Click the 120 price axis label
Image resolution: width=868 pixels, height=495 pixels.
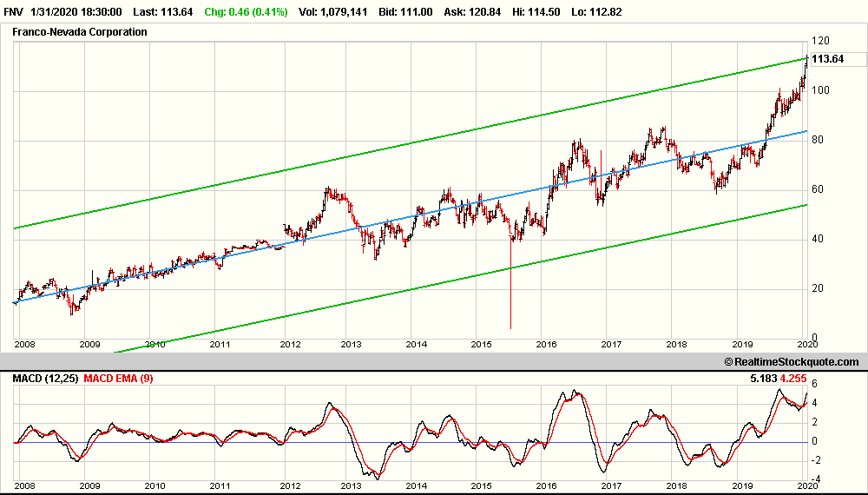(x=820, y=41)
